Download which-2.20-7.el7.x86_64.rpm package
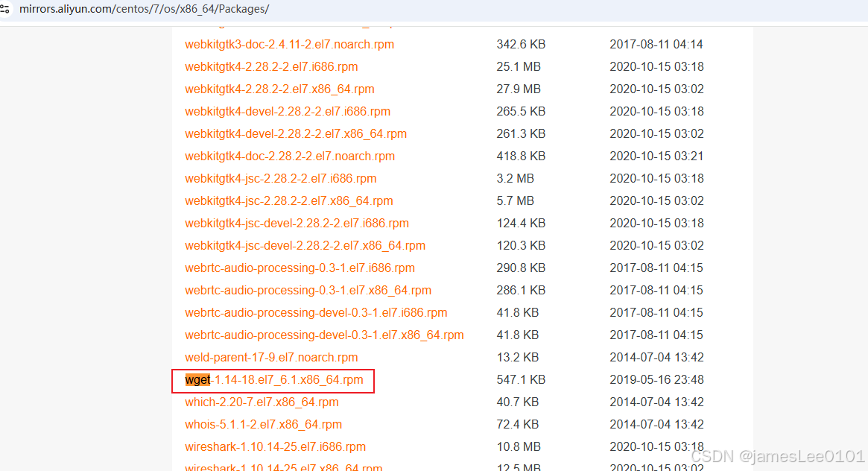 point(262,402)
